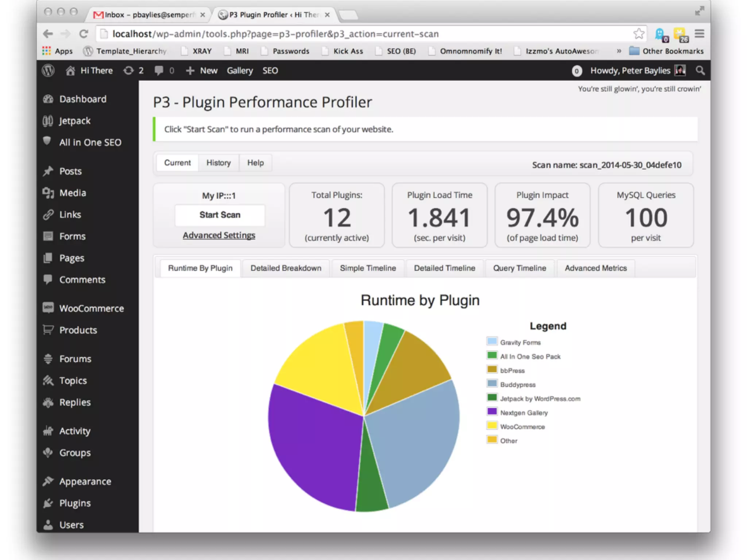The width and height of the screenshot is (747, 560).
Task: Click the Replies sidebar icon
Action: (48, 402)
